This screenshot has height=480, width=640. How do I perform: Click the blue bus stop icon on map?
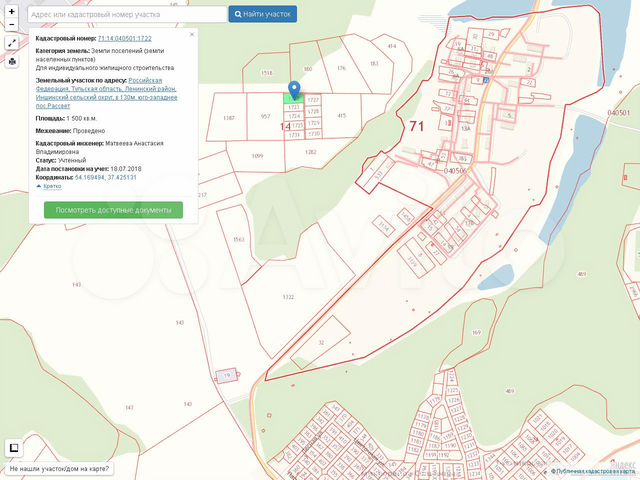click(486, 80)
